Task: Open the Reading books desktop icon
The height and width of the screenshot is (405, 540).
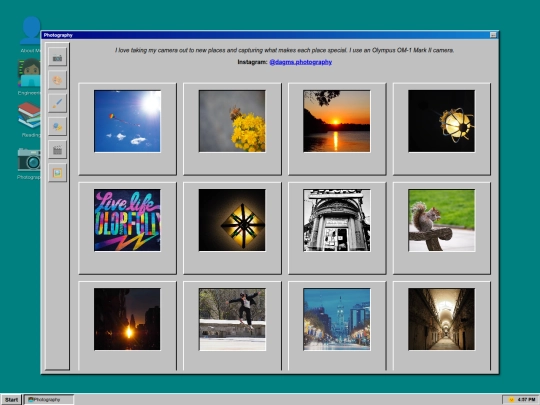Action: (x=30, y=119)
